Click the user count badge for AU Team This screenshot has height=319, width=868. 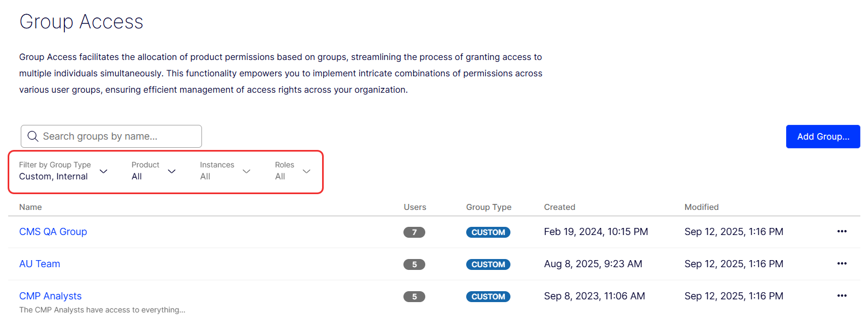(414, 264)
